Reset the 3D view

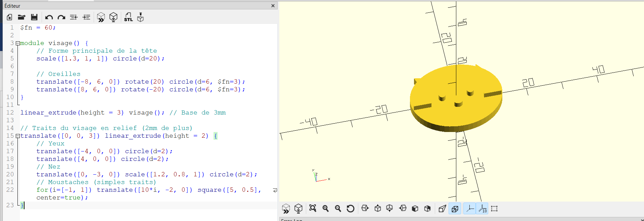[x=350, y=209]
